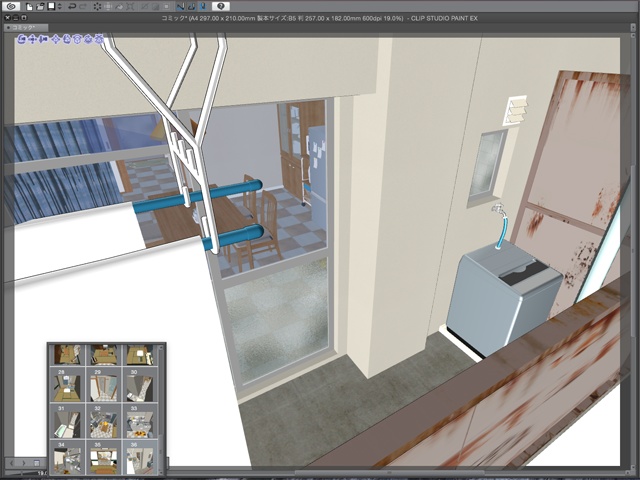This screenshot has width=640, height=480.
Task: Click the Open file icon
Action: [x=40, y=6]
